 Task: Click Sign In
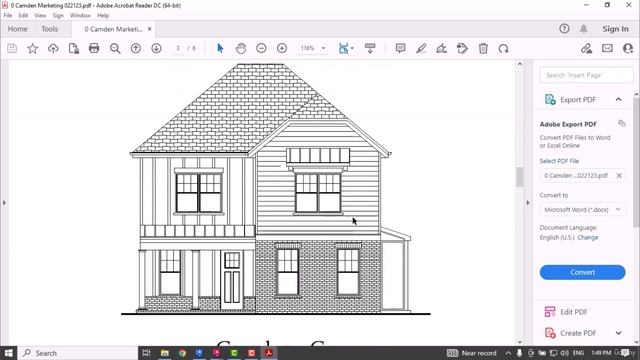(616, 29)
